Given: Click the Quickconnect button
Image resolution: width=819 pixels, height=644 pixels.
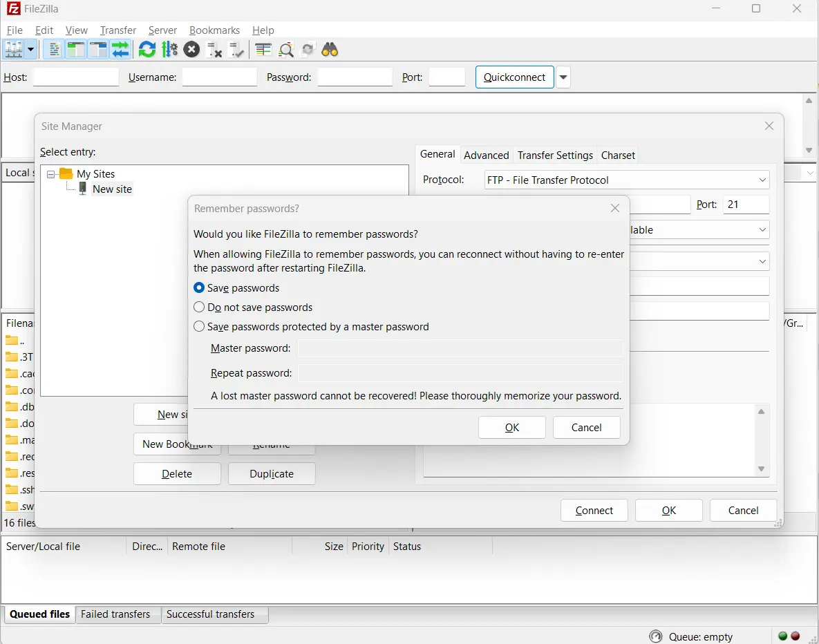Looking at the screenshot, I should click(514, 77).
